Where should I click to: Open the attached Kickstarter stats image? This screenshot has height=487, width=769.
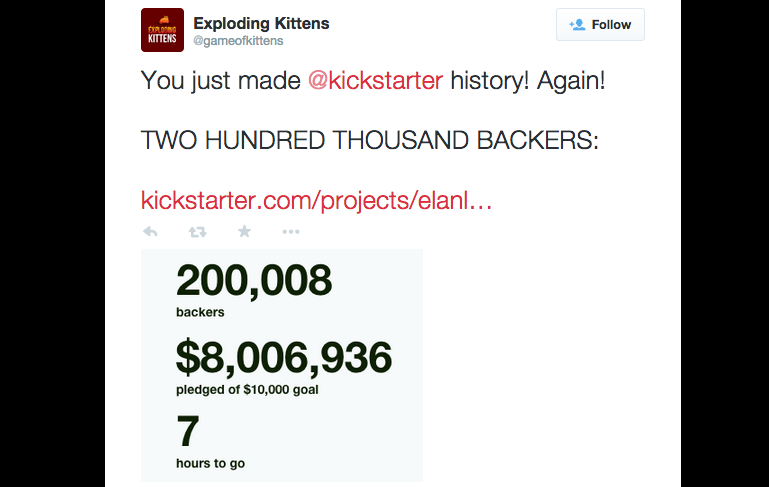click(x=282, y=365)
